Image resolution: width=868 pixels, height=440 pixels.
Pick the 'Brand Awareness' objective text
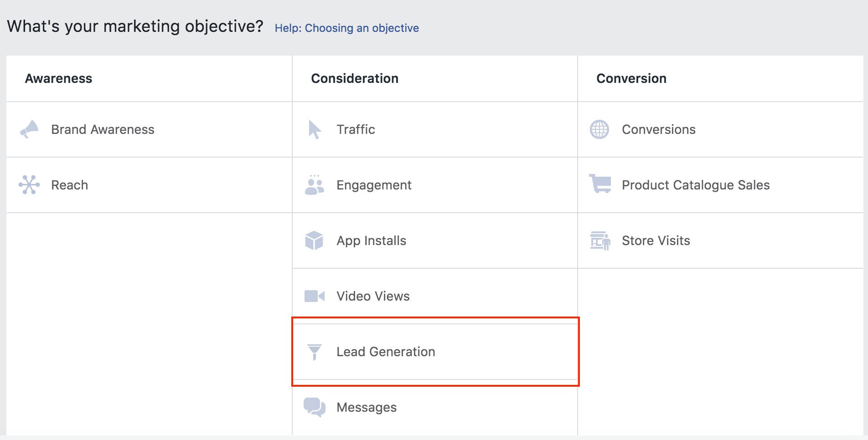103,129
